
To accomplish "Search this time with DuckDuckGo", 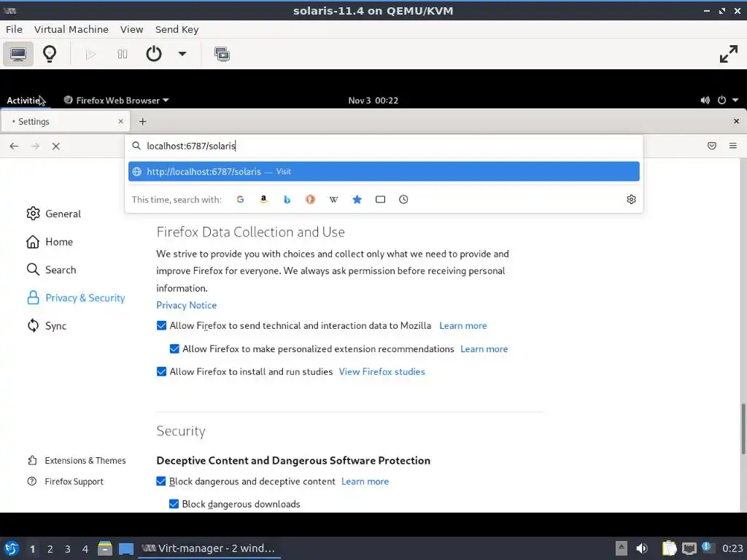I will pyautogui.click(x=310, y=200).
